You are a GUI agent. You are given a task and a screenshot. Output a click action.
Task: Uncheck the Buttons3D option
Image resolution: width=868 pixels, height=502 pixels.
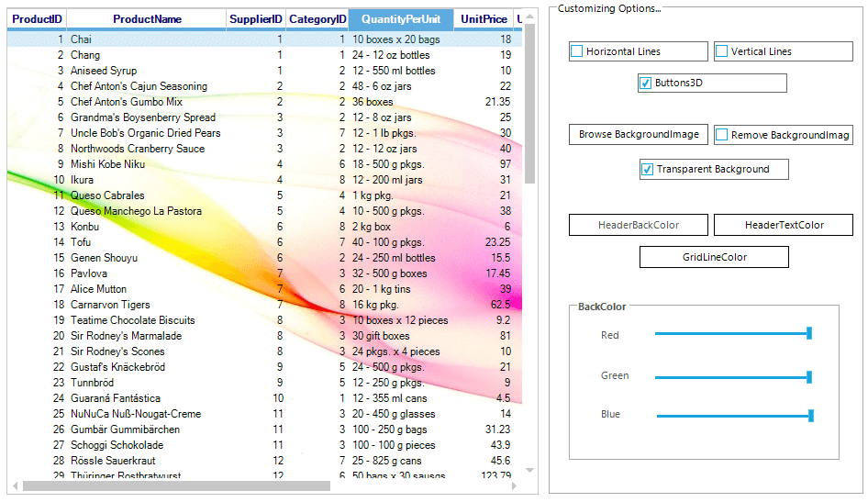pyautogui.click(x=646, y=84)
